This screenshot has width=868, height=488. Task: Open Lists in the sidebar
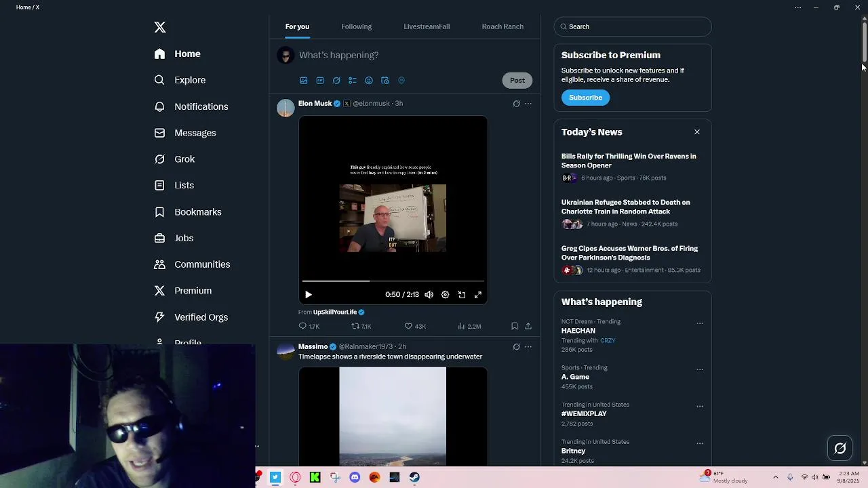tap(174, 185)
